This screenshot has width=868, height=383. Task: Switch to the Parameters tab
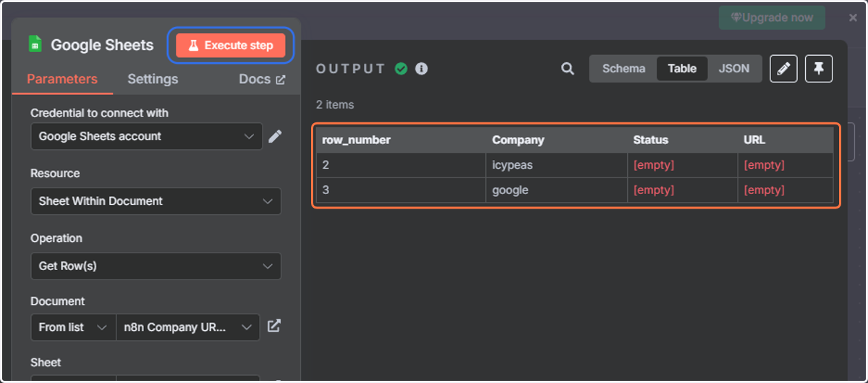62,79
